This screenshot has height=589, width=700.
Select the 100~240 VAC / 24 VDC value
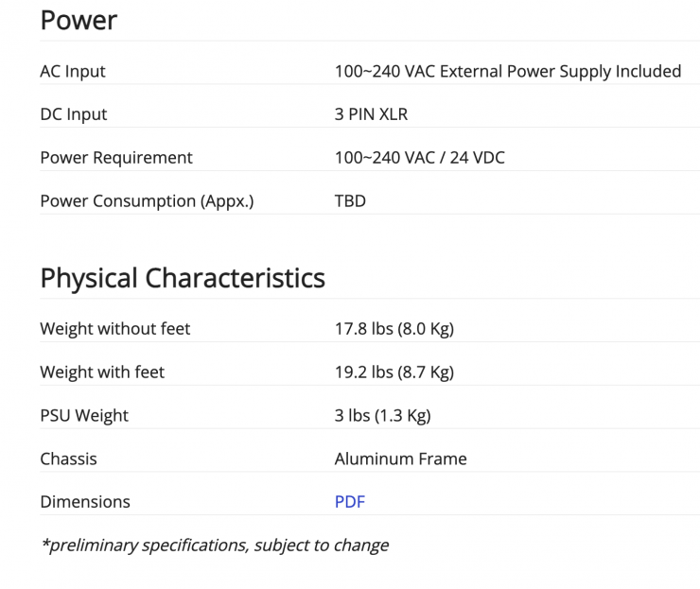pyautogui.click(x=419, y=158)
